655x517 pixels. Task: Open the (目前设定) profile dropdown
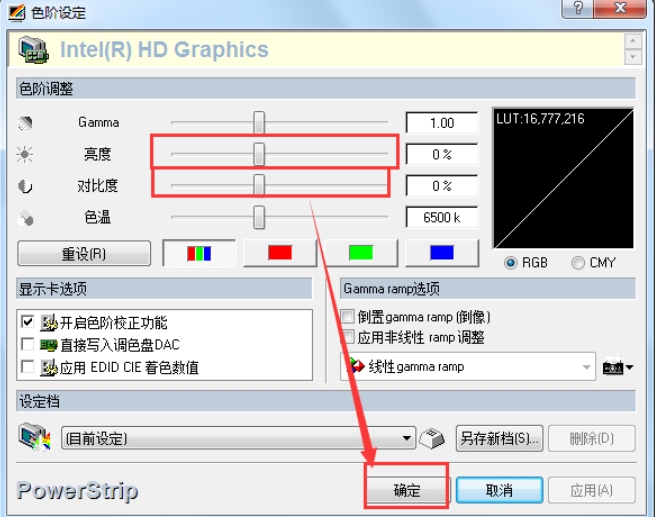[x=239, y=438]
